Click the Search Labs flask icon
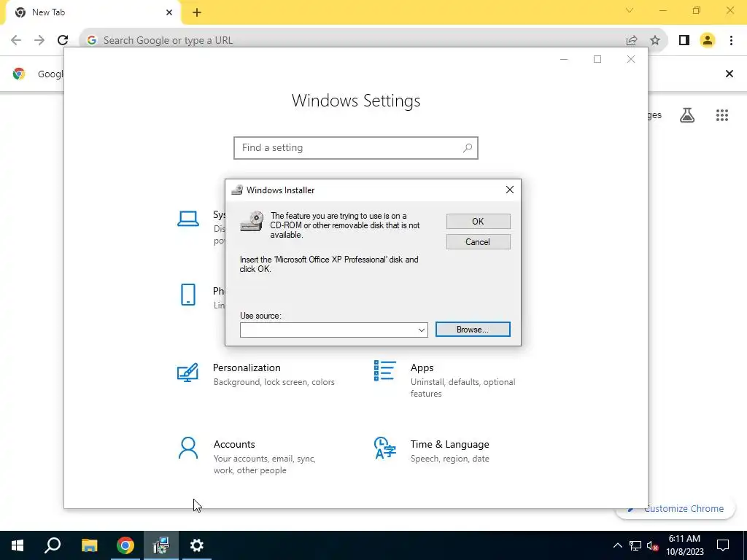747x560 pixels. pyautogui.click(x=687, y=115)
